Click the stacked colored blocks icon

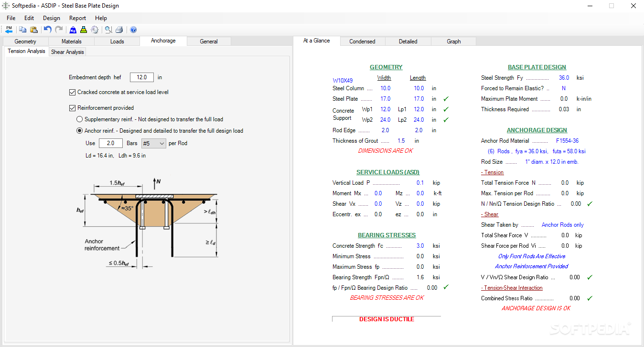pos(84,30)
